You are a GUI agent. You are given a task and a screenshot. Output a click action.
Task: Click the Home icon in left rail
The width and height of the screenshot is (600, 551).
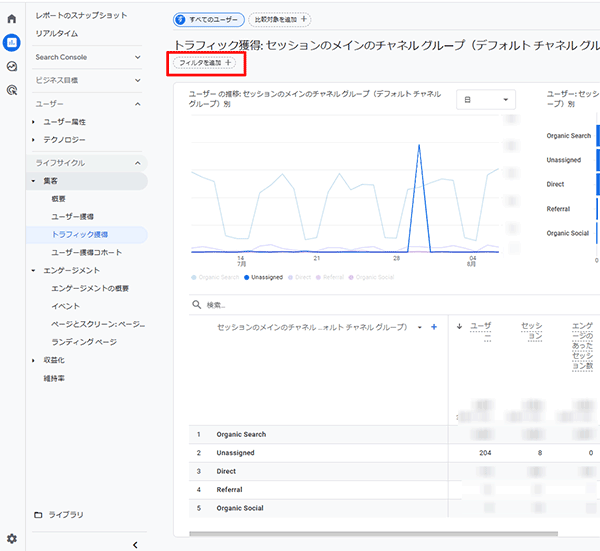coord(12,19)
